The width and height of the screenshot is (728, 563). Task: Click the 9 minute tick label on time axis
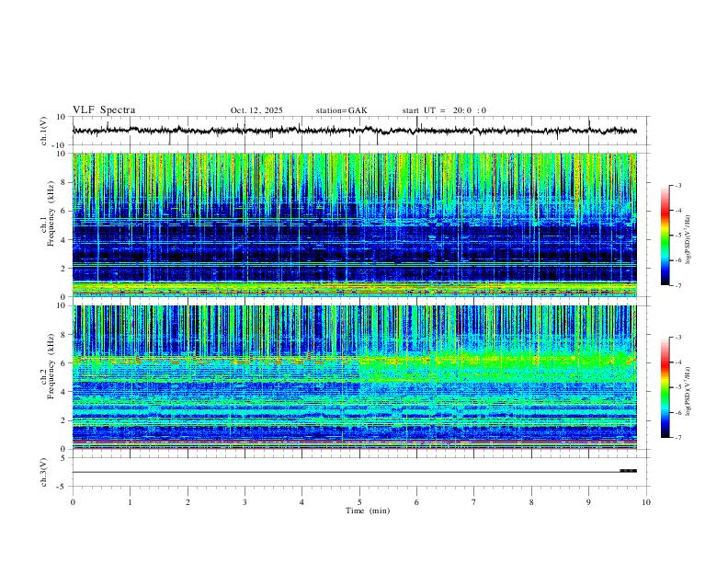tap(588, 502)
